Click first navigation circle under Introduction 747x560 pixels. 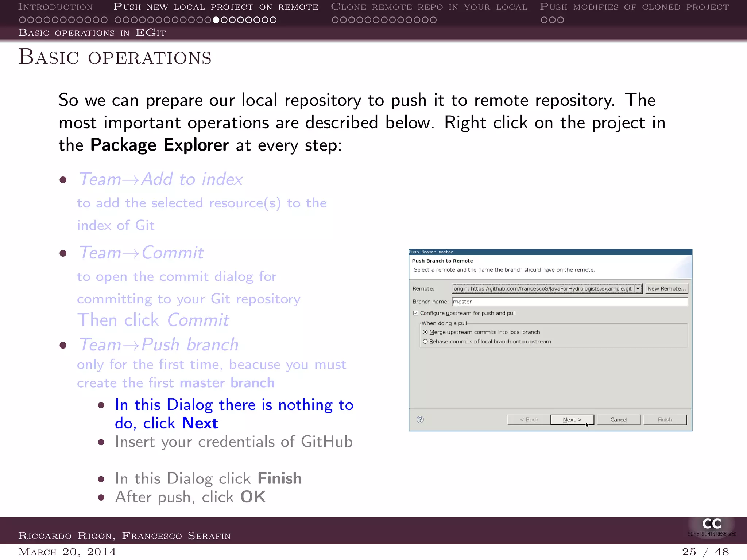[22, 20]
